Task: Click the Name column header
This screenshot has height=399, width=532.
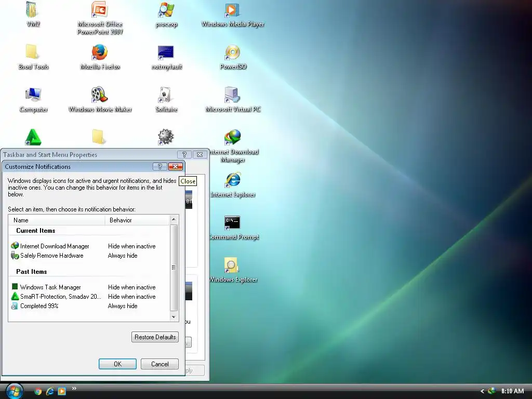Action: (57, 220)
